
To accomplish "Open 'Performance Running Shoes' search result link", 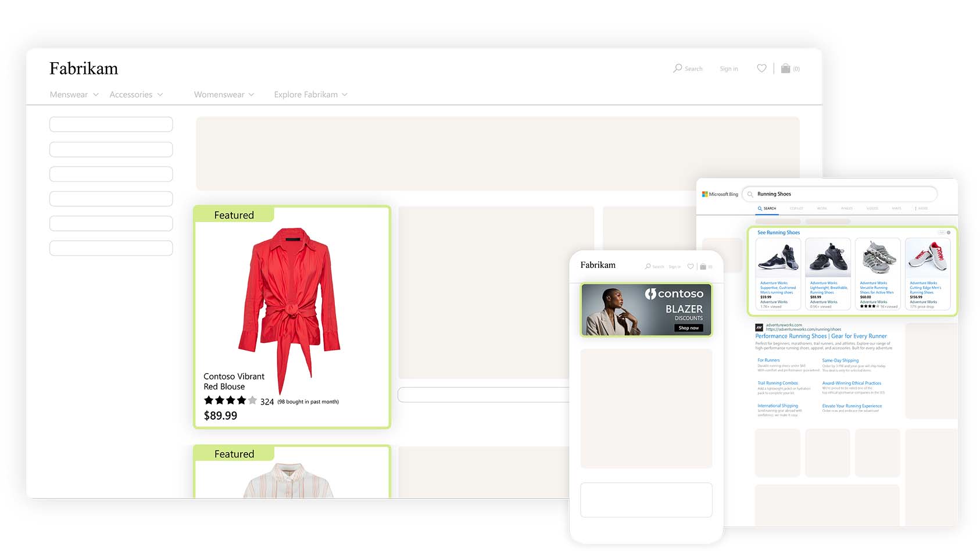I will coord(821,336).
